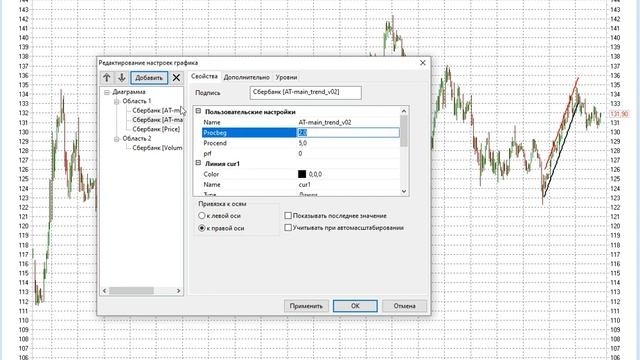Click properties list vertical scrollbar thumb
Image resolution: width=640 pixels, height=360 pixels.
pos(404,131)
